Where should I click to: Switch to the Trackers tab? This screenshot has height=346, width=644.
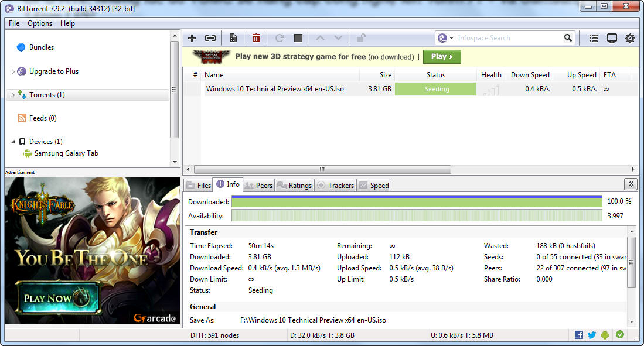tap(335, 185)
